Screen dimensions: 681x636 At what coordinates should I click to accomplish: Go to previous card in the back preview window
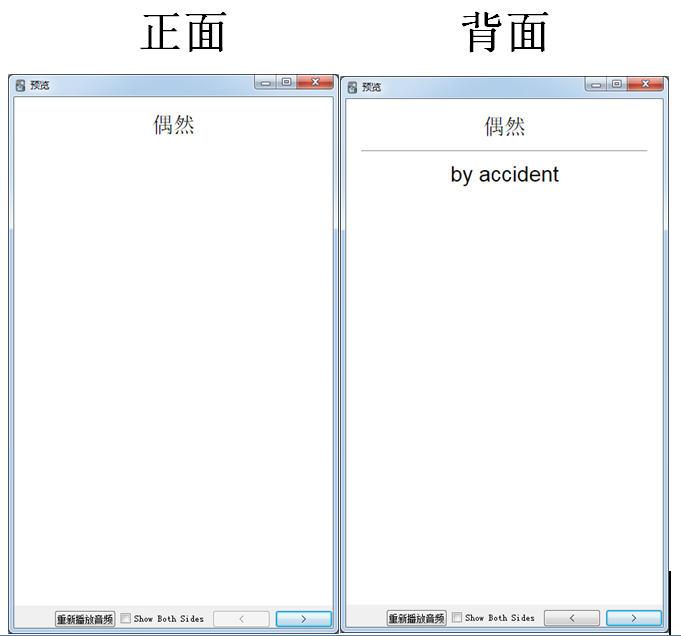coord(572,618)
